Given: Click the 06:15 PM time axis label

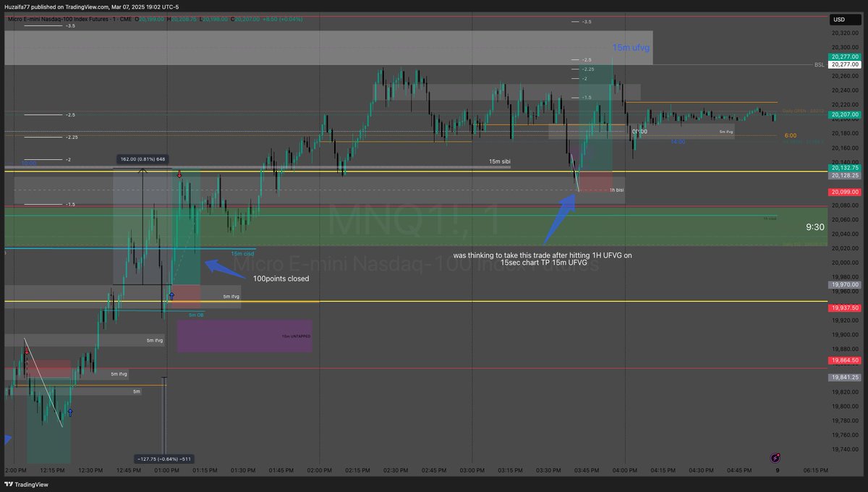Looking at the screenshot, I should point(814,470).
